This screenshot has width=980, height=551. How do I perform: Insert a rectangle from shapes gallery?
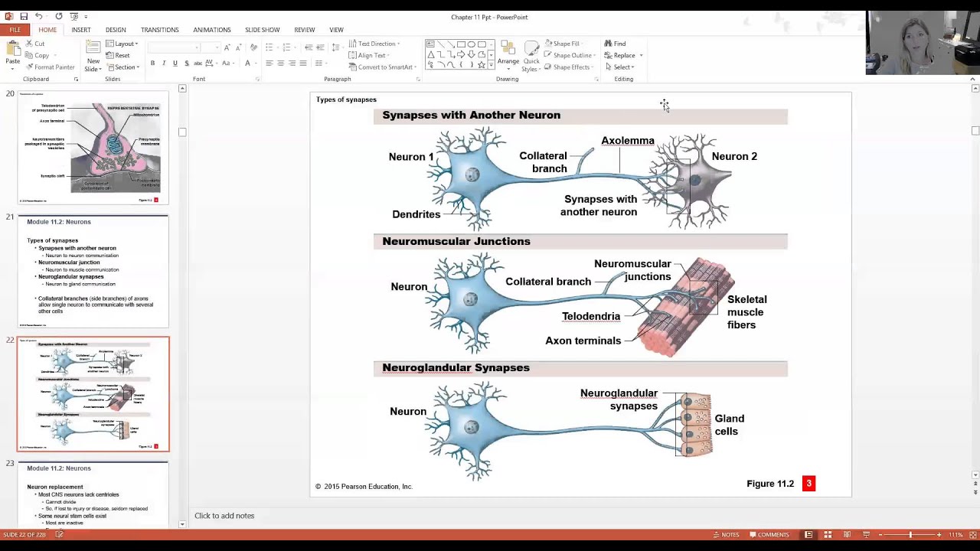pyautogui.click(x=461, y=44)
